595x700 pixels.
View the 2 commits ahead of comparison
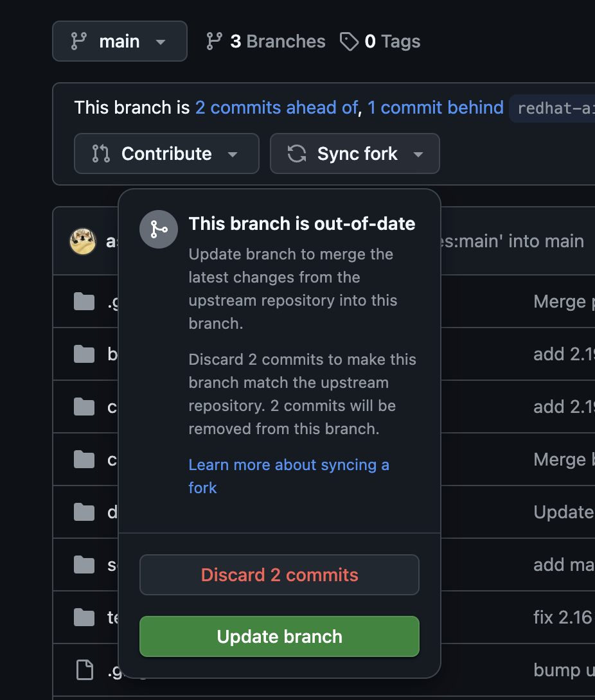pyautogui.click(x=276, y=108)
